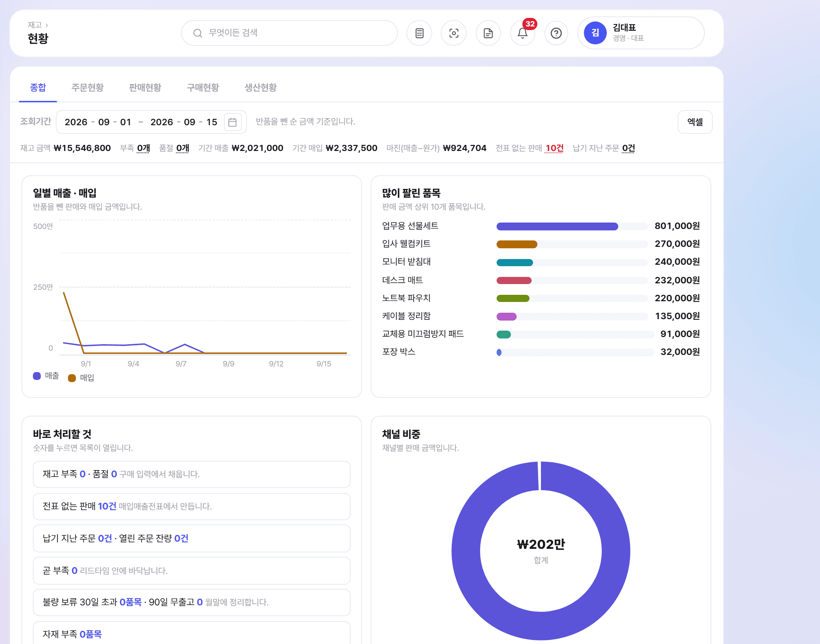Click 데스크 매트 amount 232,000원
Viewport: 820px width, 644px height.
point(677,280)
